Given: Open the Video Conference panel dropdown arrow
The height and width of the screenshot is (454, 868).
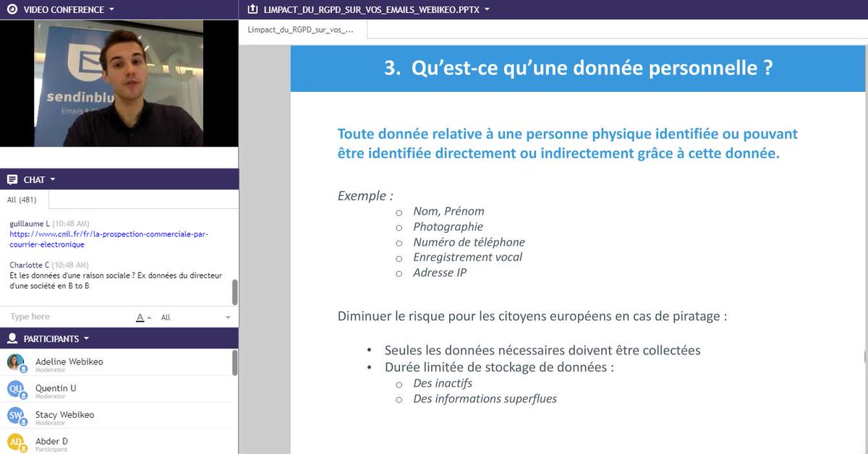Looking at the screenshot, I should coord(111,10).
